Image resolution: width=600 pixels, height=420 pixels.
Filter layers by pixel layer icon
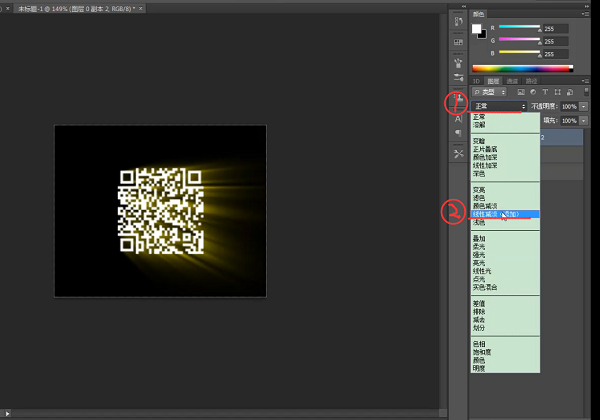[x=521, y=92]
